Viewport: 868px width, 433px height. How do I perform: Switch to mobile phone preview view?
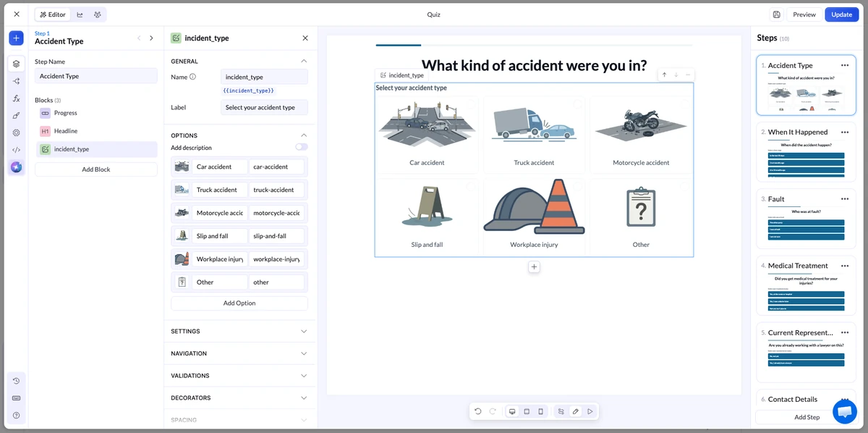(540, 411)
